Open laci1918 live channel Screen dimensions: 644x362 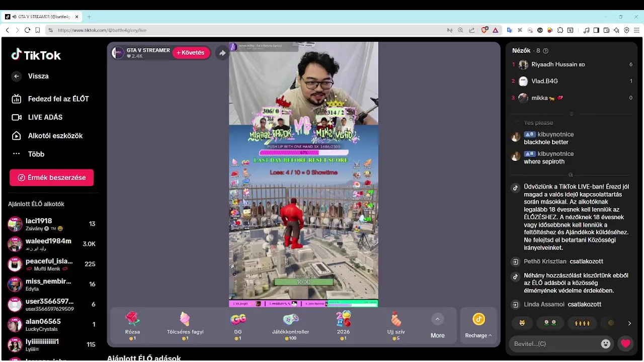pyautogui.click(x=51, y=224)
